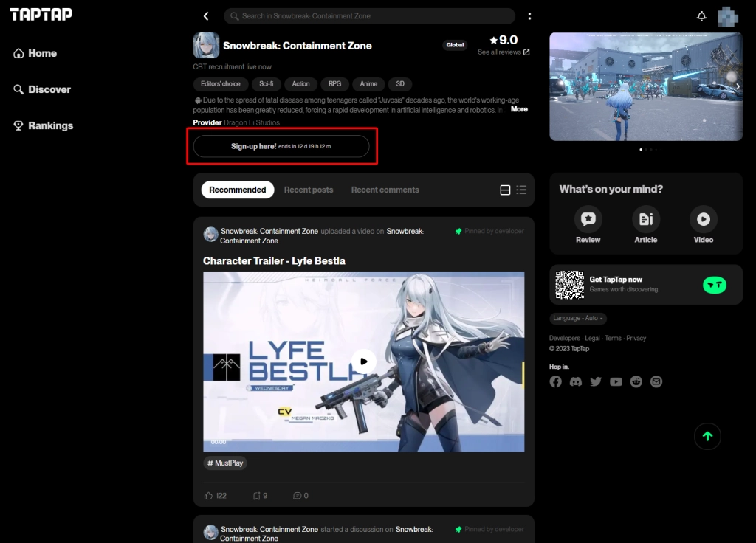This screenshot has height=543, width=756.
Task: Filter by the Action tag
Action: tap(301, 84)
